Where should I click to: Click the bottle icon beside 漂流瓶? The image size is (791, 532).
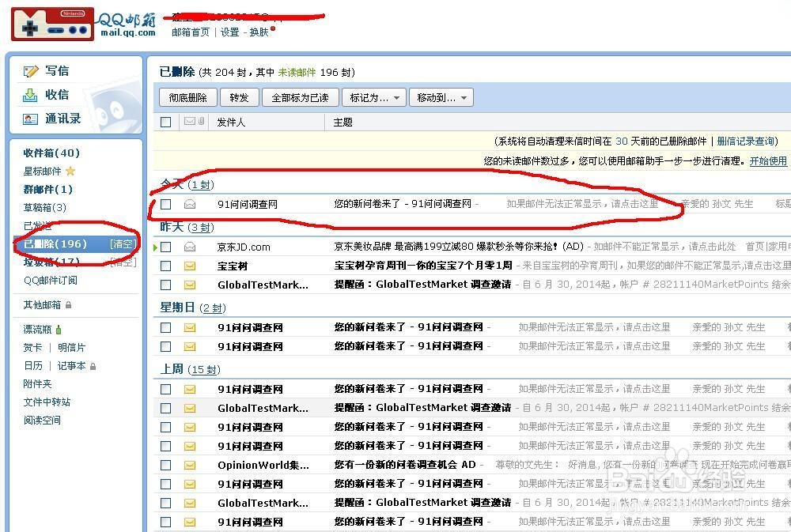coord(59,330)
